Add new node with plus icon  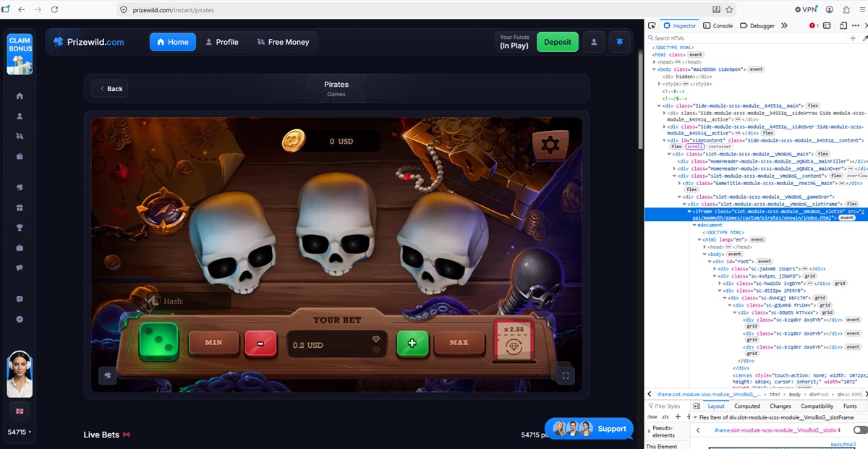(854, 38)
